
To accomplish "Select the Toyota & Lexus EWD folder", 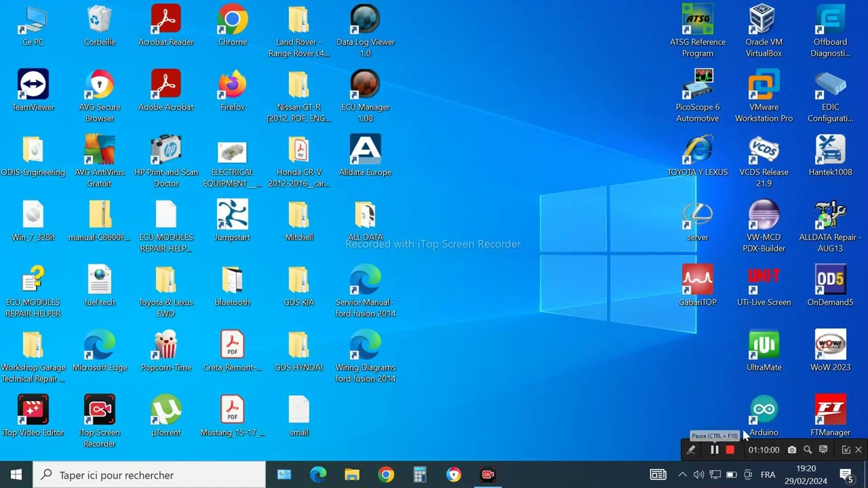I will [x=166, y=291].
